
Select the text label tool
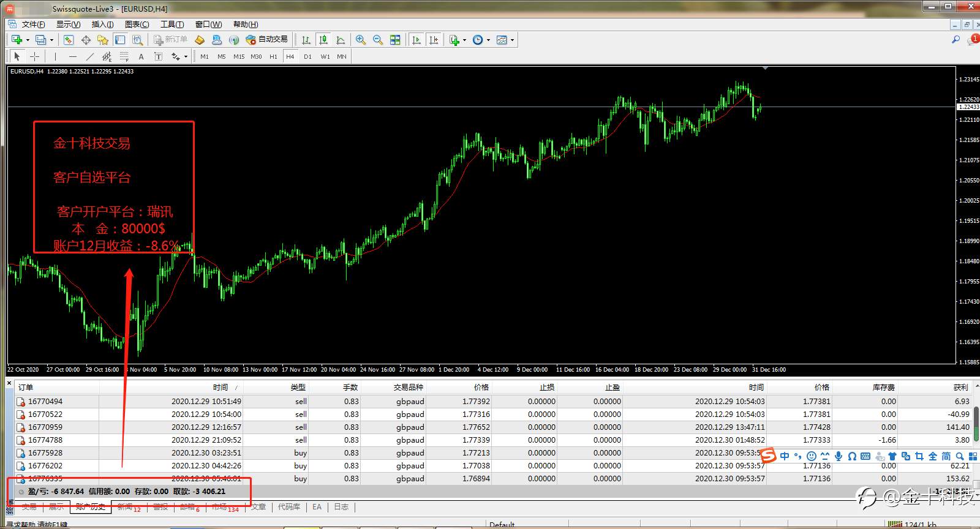(158, 56)
